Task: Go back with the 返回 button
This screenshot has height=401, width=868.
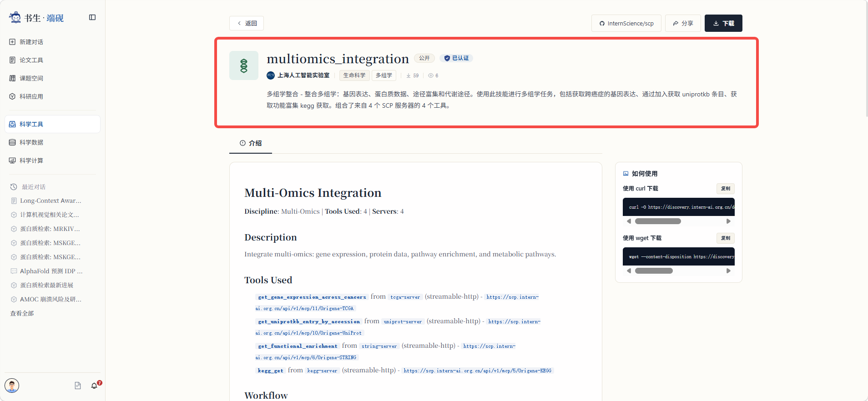Action: point(247,23)
